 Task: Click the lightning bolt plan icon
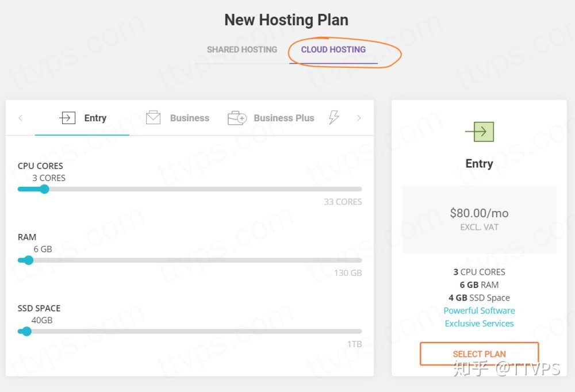tap(333, 118)
